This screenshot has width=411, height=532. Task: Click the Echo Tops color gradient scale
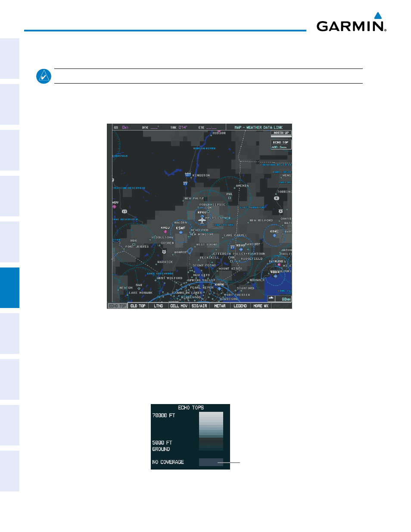pyautogui.click(x=211, y=431)
